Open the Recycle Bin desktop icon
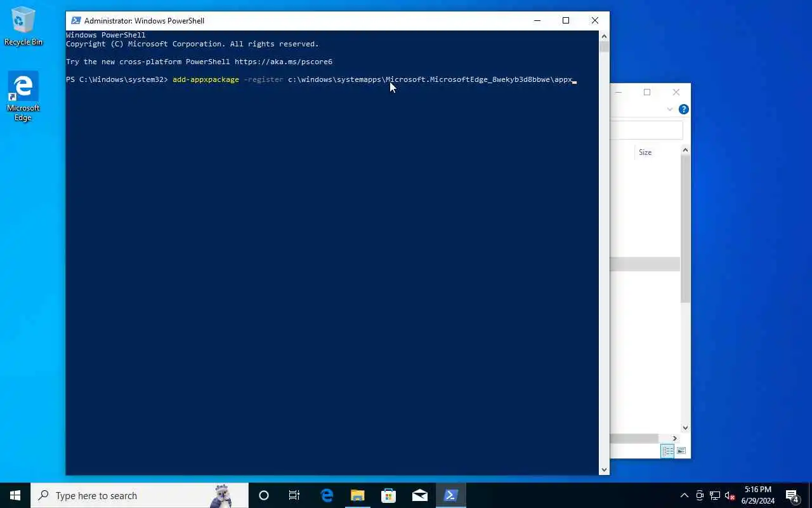812x508 pixels. click(x=23, y=27)
